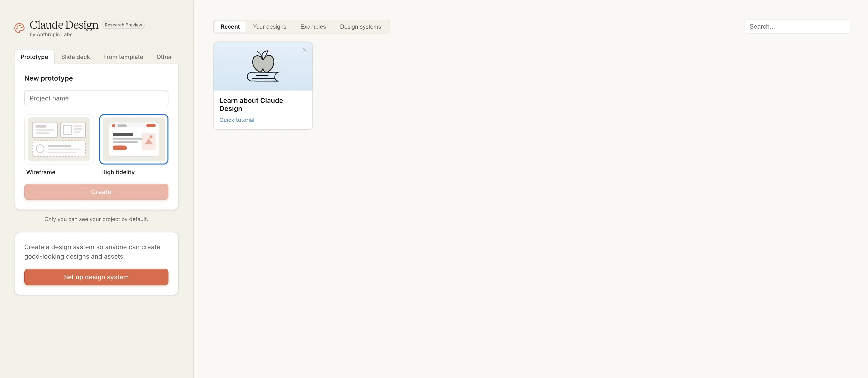Switch to the Other tab
The image size is (868, 378).
point(164,57)
